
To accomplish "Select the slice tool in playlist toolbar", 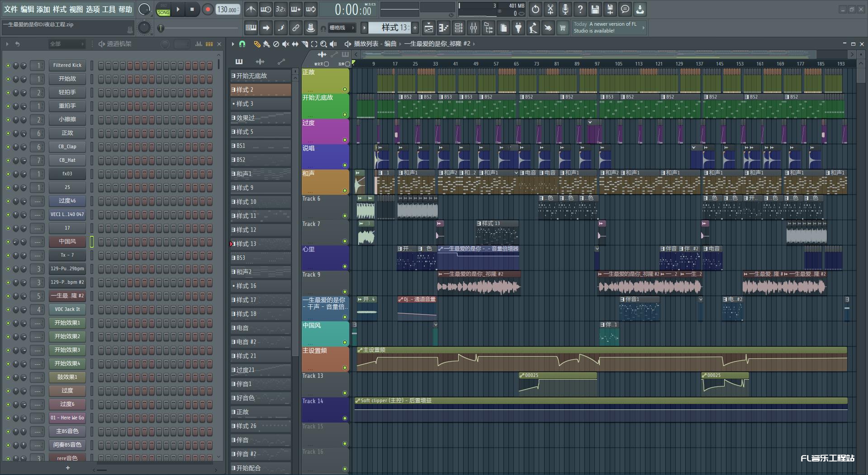I will [x=304, y=44].
